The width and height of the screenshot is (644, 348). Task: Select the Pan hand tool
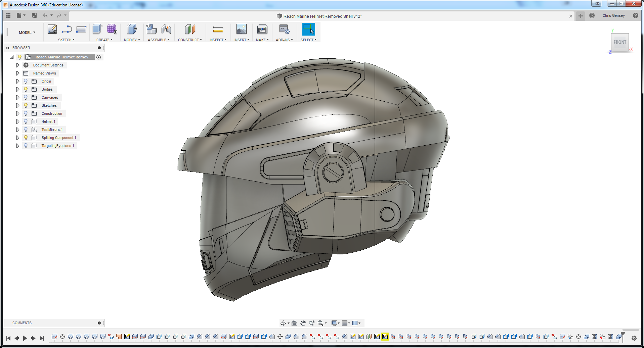coord(303,323)
